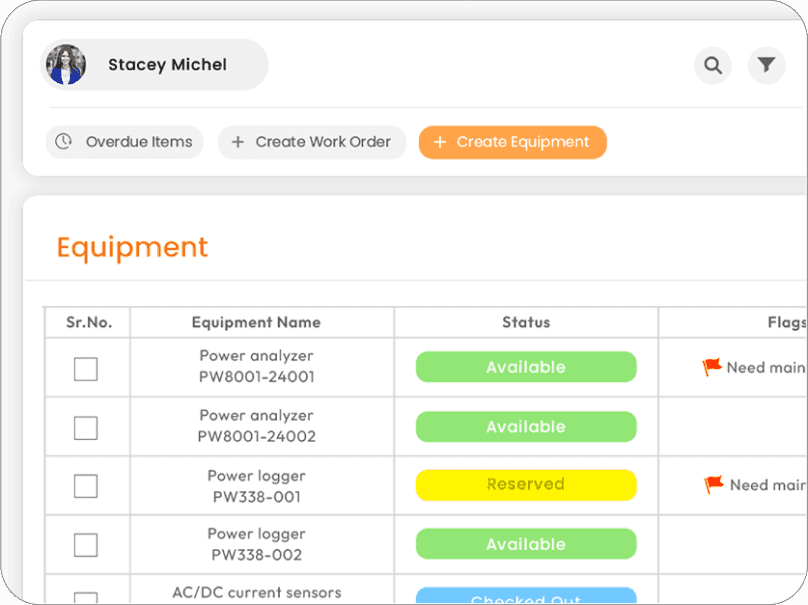This screenshot has width=808, height=605.
Task: Open the filter funnel icon
Action: click(x=766, y=65)
